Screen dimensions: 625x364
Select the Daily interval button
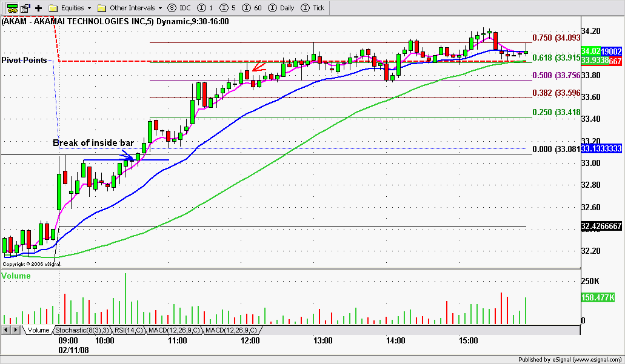tap(281, 8)
